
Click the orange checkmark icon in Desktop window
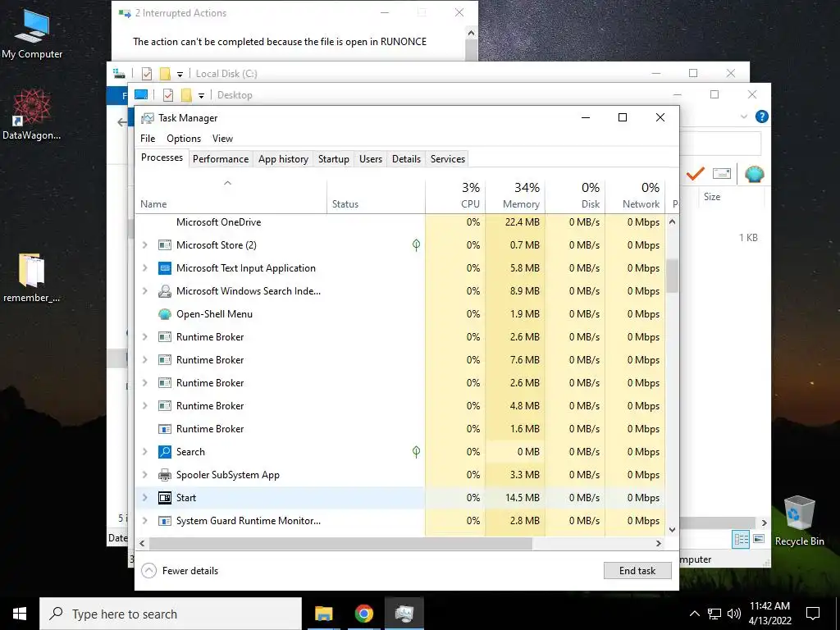(x=696, y=174)
